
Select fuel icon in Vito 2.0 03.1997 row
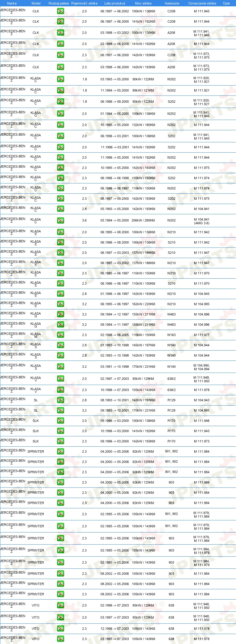pyautogui.click(x=60, y=617)
